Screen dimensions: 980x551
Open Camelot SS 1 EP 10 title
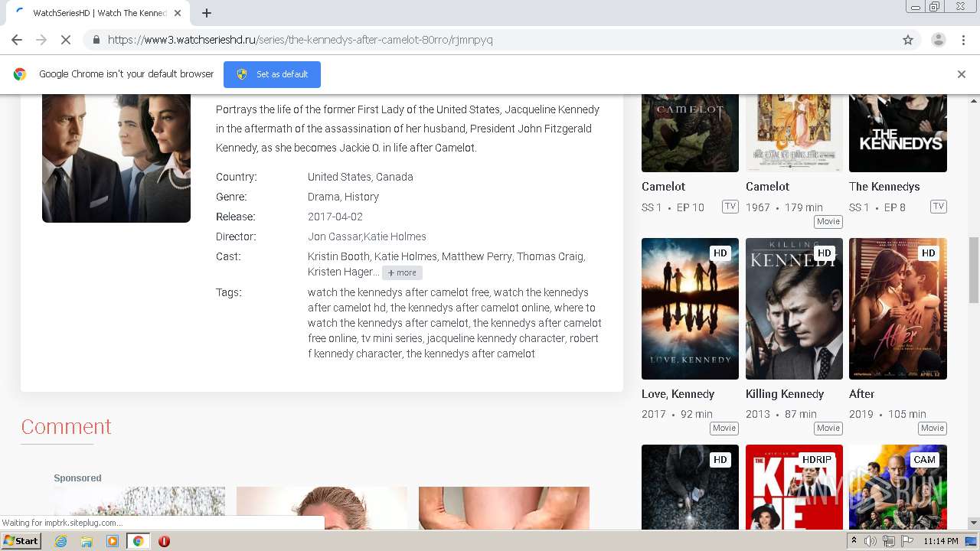(x=663, y=187)
